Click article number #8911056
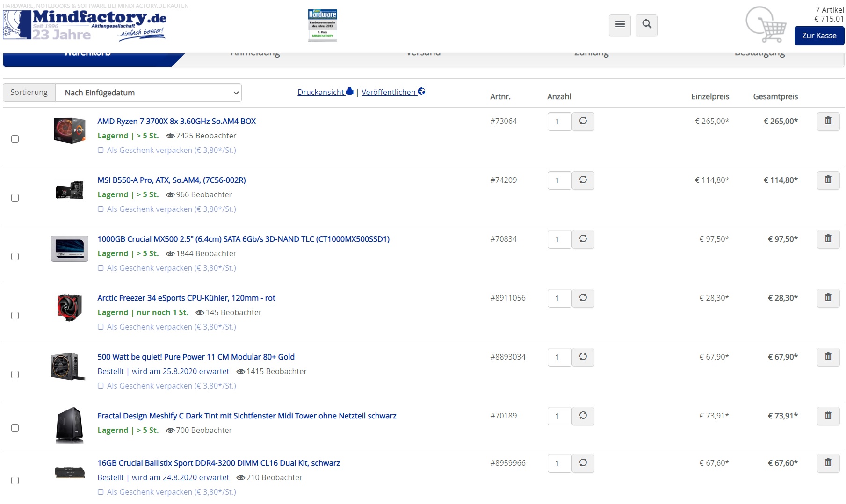The height and width of the screenshot is (504, 846). 508,298
